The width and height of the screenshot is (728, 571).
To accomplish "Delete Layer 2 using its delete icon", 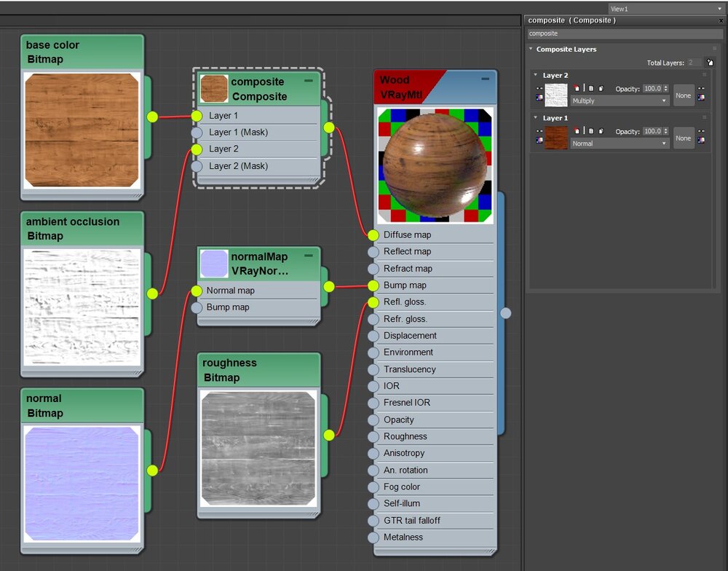I will point(576,89).
